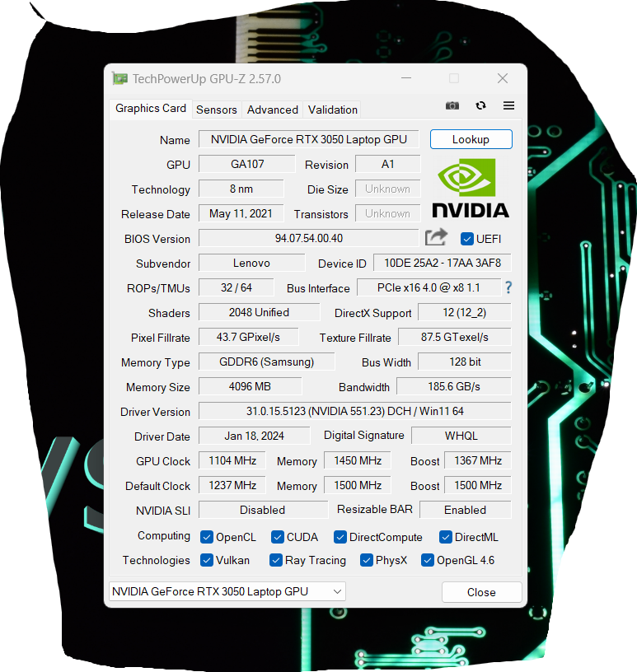
Task: Click Bus Interface PCIe x16 4.0 field
Action: click(429, 287)
